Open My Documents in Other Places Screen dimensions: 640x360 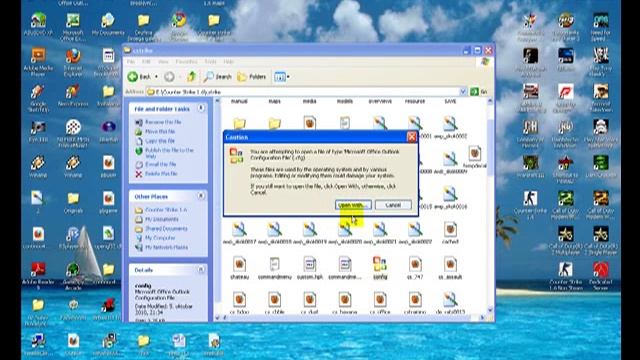coord(162,219)
